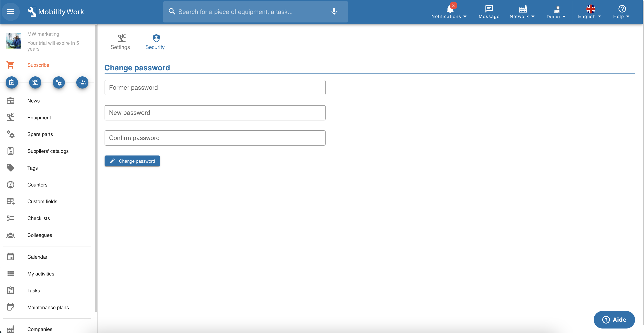Focus the Former password field

215,87
